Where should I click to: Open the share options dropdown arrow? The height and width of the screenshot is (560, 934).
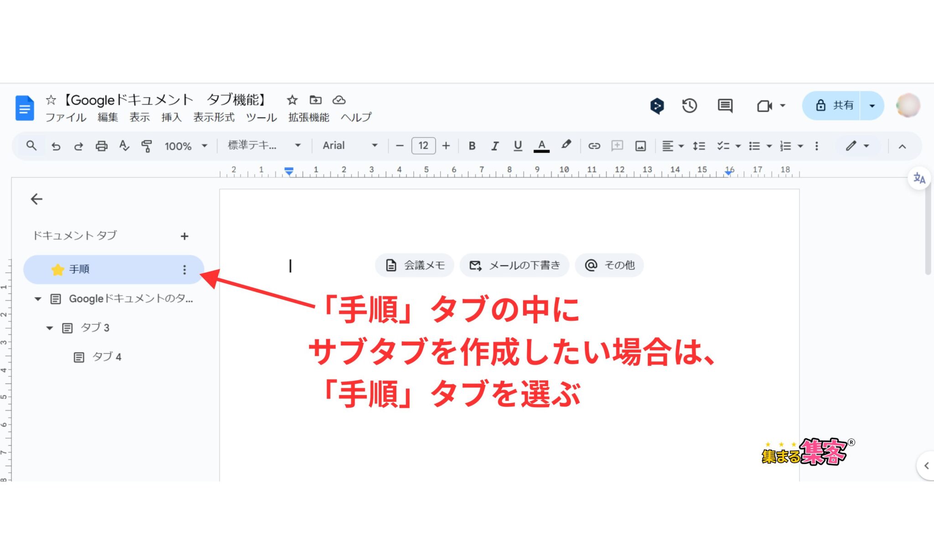coord(872,106)
